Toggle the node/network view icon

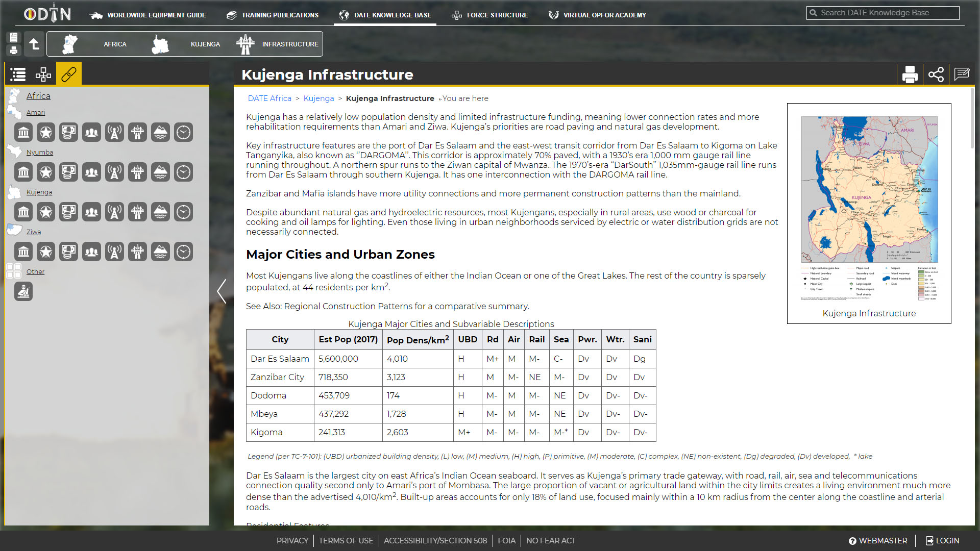(43, 74)
